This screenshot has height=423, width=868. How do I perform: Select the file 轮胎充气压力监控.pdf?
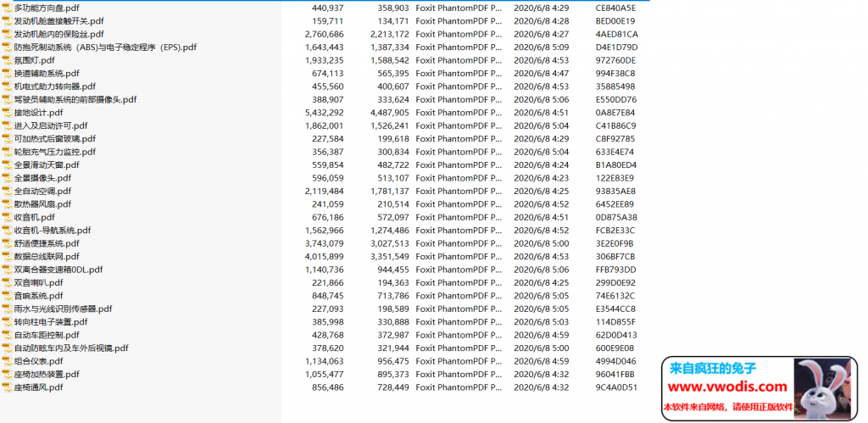point(54,152)
